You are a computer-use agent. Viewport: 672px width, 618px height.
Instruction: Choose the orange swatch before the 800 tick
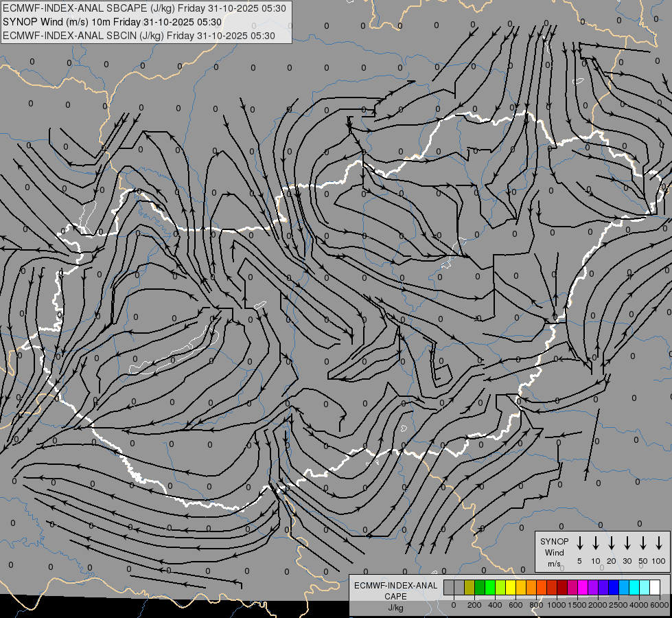click(531, 587)
